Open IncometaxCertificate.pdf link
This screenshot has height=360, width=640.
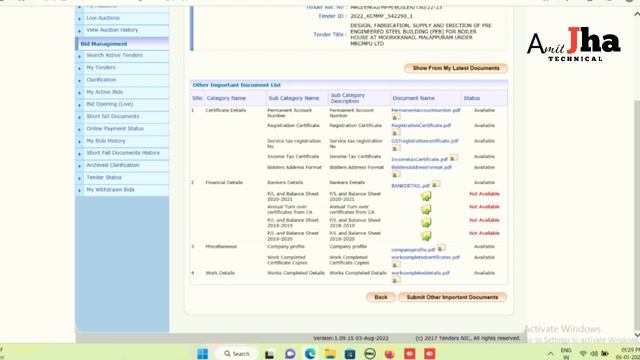pyautogui.click(x=420, y=159)
